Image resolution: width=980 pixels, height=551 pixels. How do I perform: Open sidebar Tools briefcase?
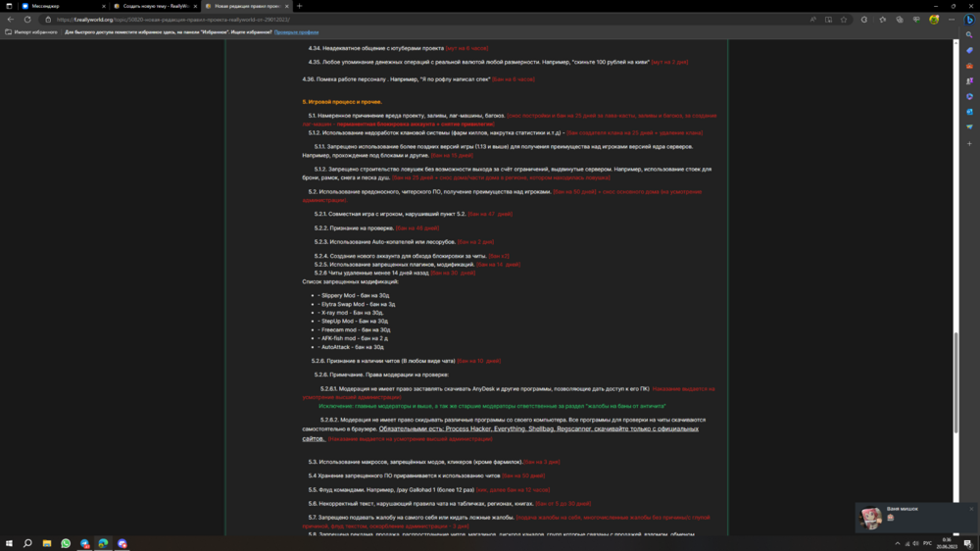(969, 66)
